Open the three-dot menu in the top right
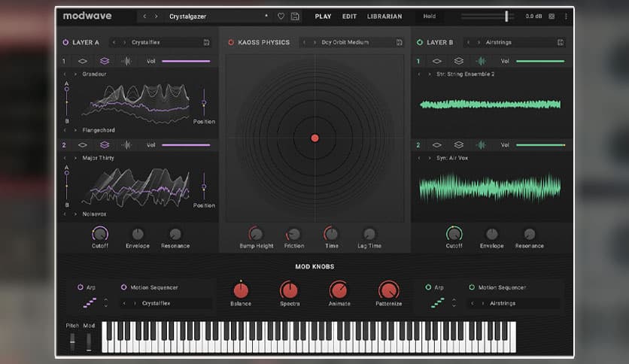The image size is (629, 364). coord(566,17)
